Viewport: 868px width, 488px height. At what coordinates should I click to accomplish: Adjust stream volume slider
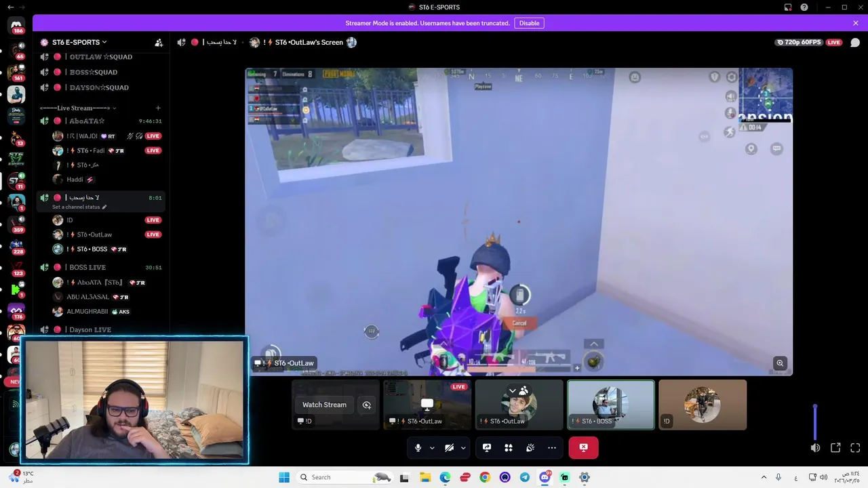(x=815, y=422)
